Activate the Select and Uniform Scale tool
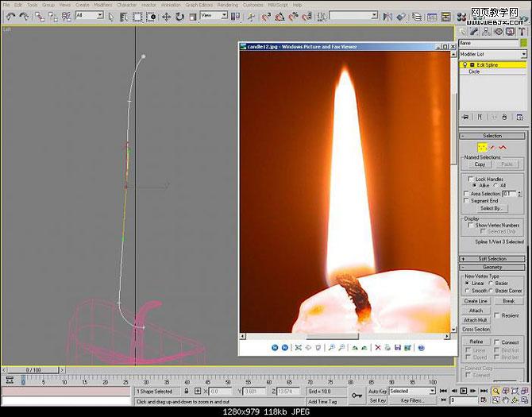 click(x=193, y=17)
